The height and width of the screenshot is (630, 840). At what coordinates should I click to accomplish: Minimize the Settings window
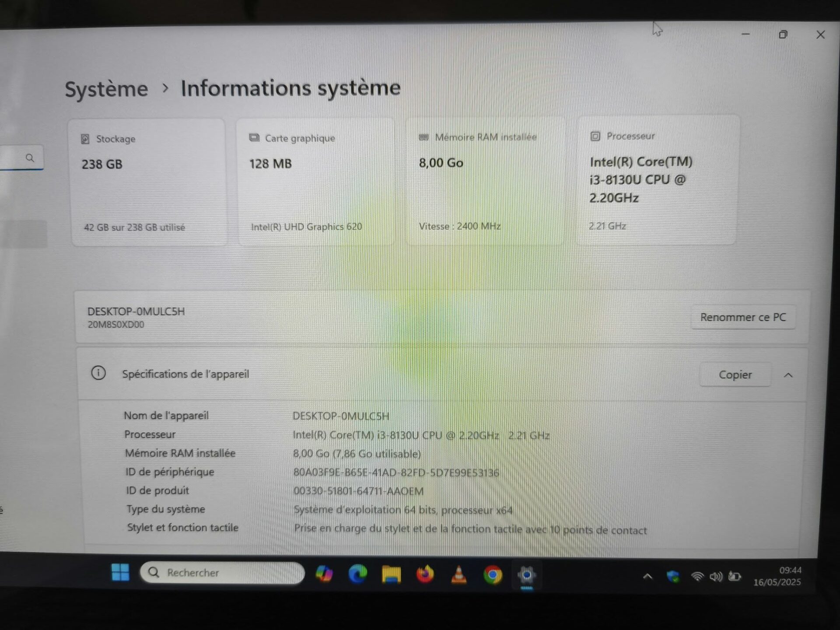pos(745,34)
